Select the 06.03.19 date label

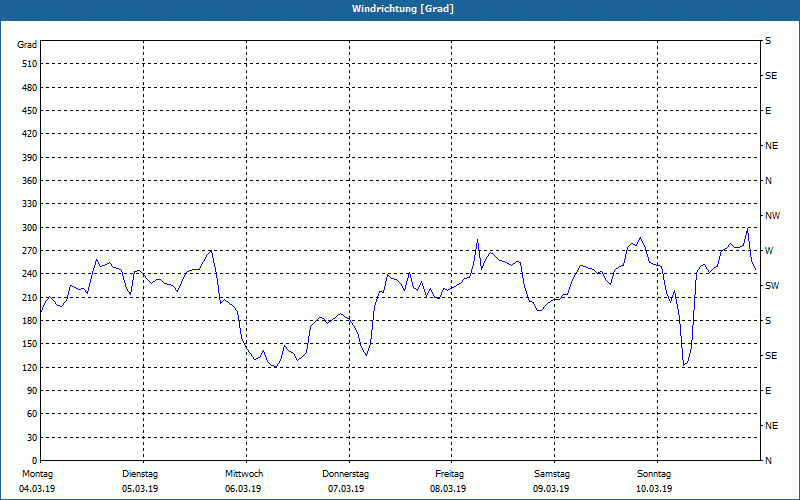coord(243,489)
